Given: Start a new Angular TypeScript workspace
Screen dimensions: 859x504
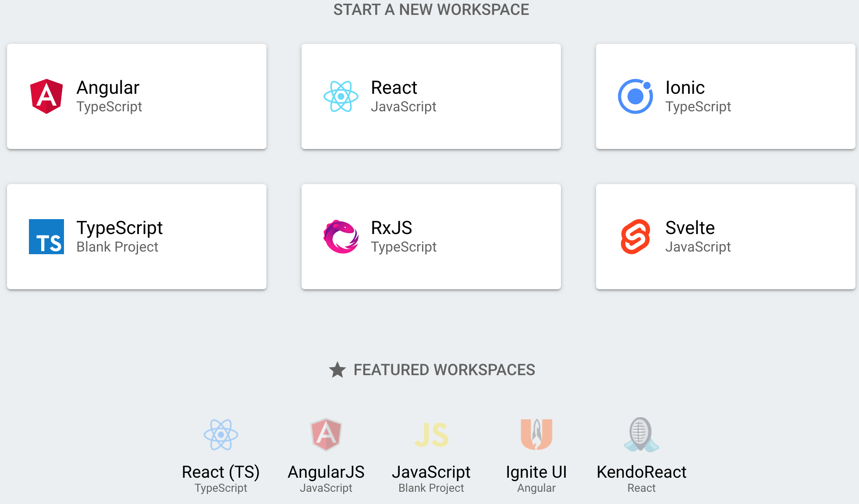Looking at the screenshot, I should (137, 96).
